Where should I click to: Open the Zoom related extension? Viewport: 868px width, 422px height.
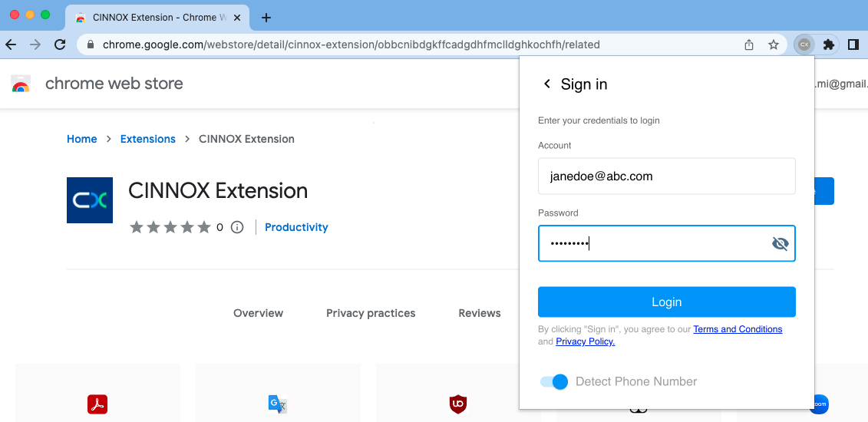point(820,404)
